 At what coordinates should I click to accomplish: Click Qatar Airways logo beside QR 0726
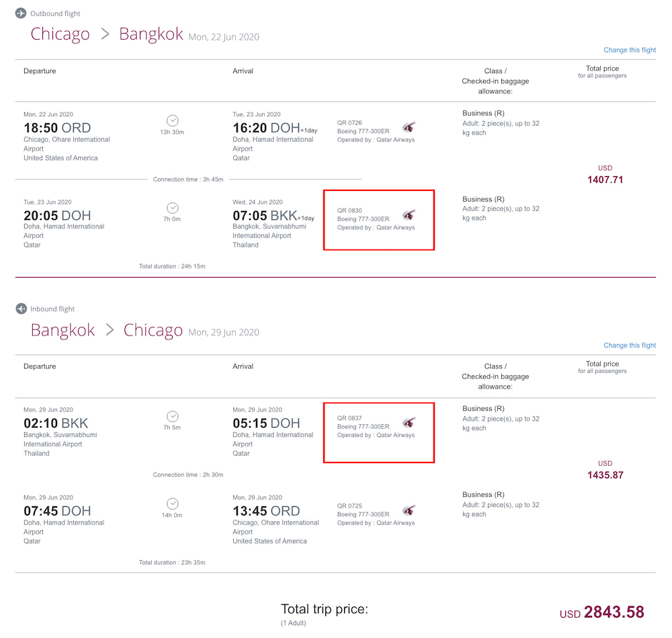409,127
